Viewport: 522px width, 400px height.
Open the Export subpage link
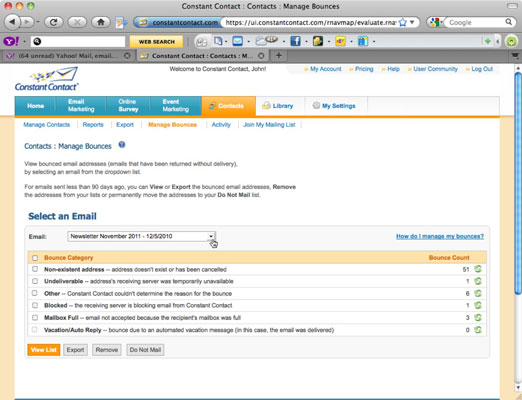click(x=125, y=125)
